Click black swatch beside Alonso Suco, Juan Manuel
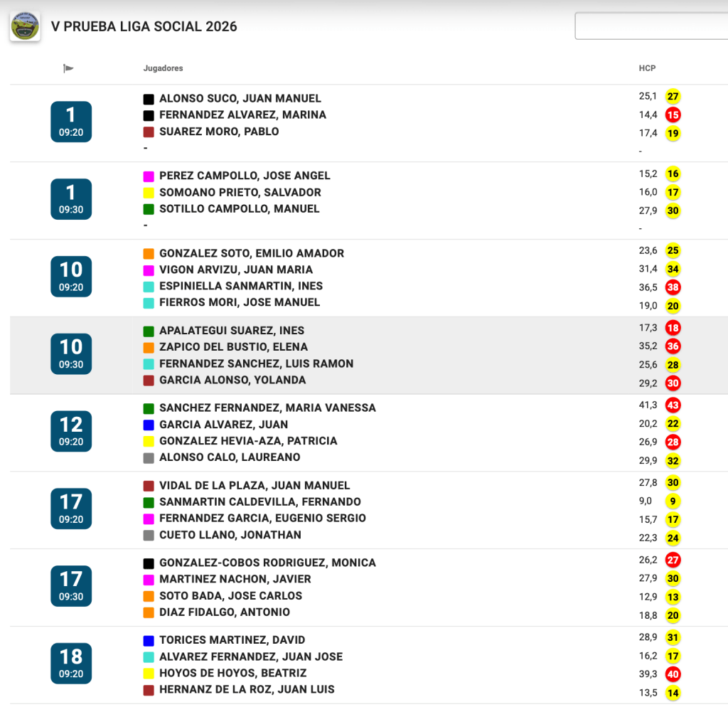Viewport: 728px width, 707px height. click(x=149, y=99)
